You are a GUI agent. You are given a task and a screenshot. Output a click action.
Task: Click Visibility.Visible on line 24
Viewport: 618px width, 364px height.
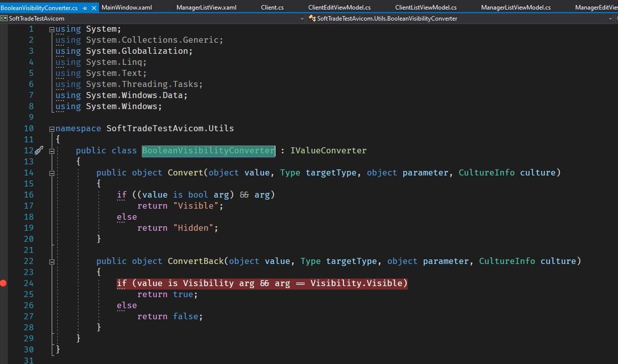357,284
